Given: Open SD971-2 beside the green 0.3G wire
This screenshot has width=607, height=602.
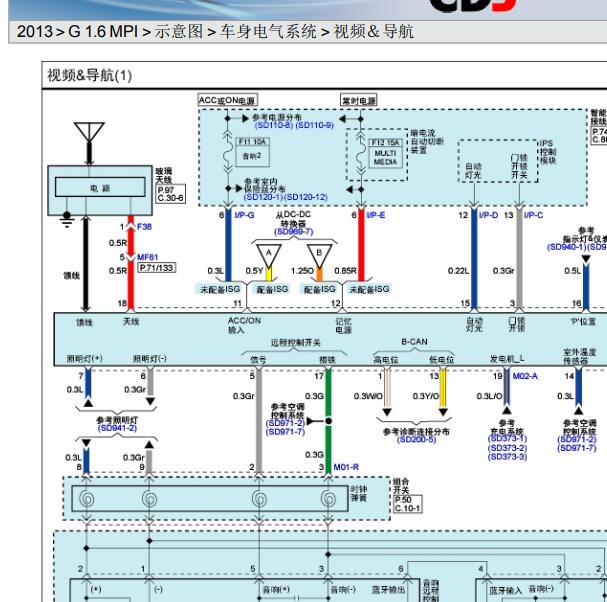Looking at the screenshot, I should [x=285, y=423].
